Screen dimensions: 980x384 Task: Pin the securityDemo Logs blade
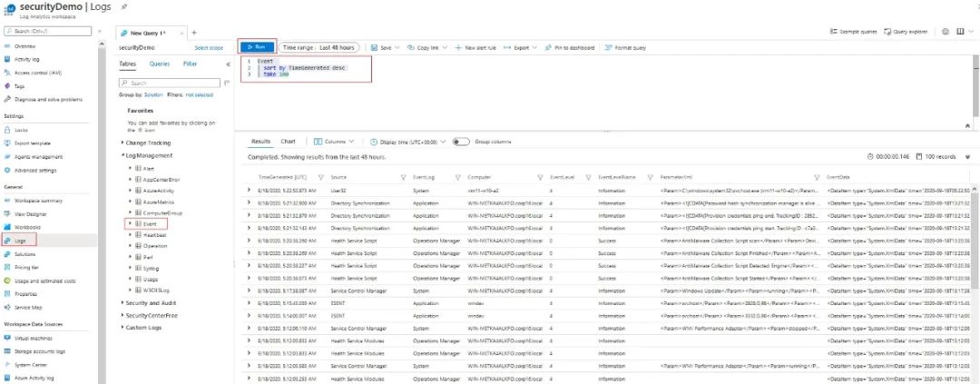click(123, 6)
